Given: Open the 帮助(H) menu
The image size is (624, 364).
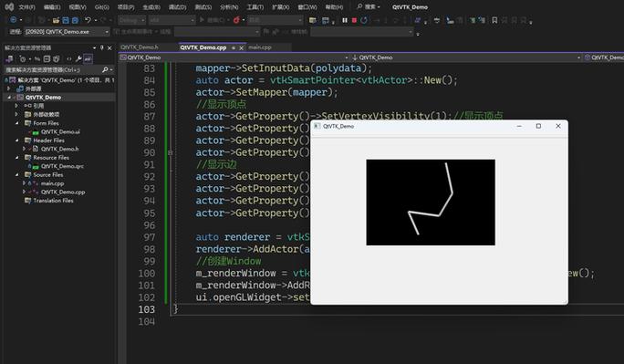Looking at the screenshot, I should pos(334,7).
